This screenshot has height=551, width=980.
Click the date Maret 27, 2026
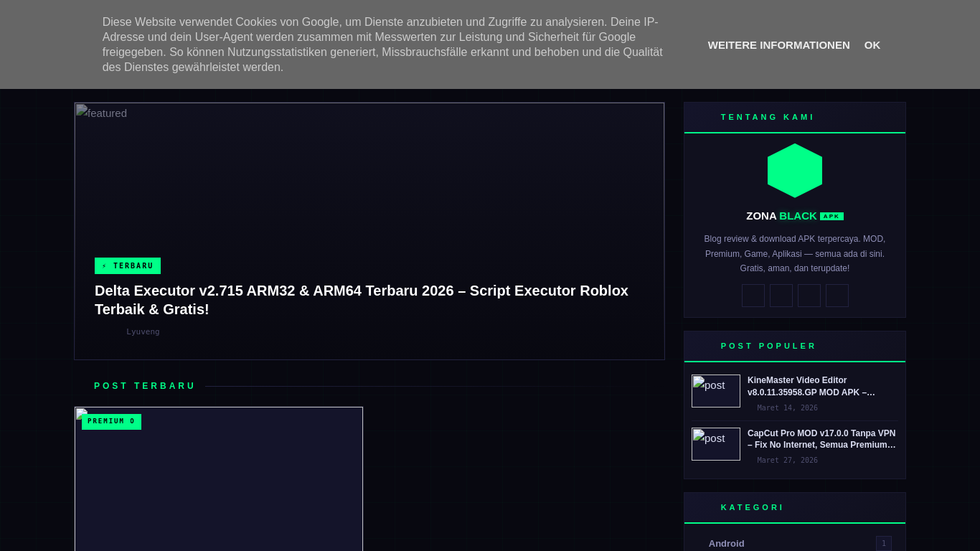tap(787, 461)
